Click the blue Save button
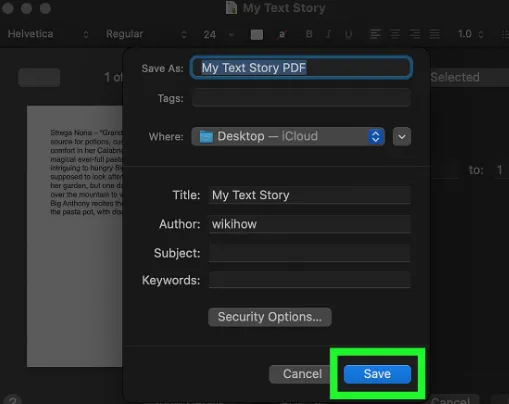The width and height of the screenshot is (509, 404). [377, 374]
